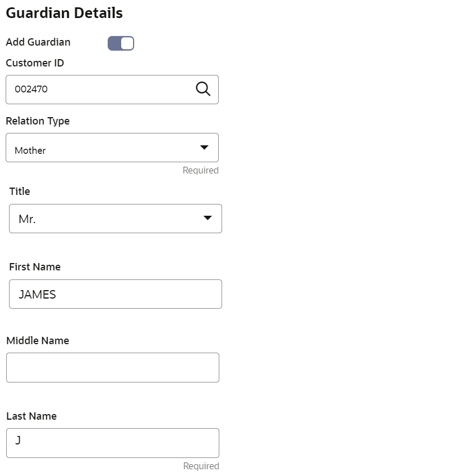
Task: Click the Last Name field containing J
Action: pyautogui.click(x=113, y=443)
